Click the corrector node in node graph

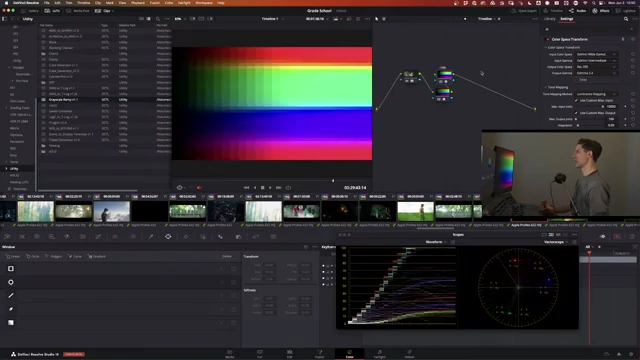409,76
